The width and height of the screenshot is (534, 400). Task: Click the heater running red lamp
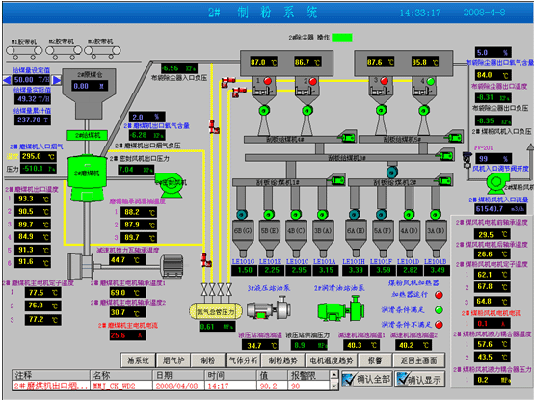click(439, 295)
